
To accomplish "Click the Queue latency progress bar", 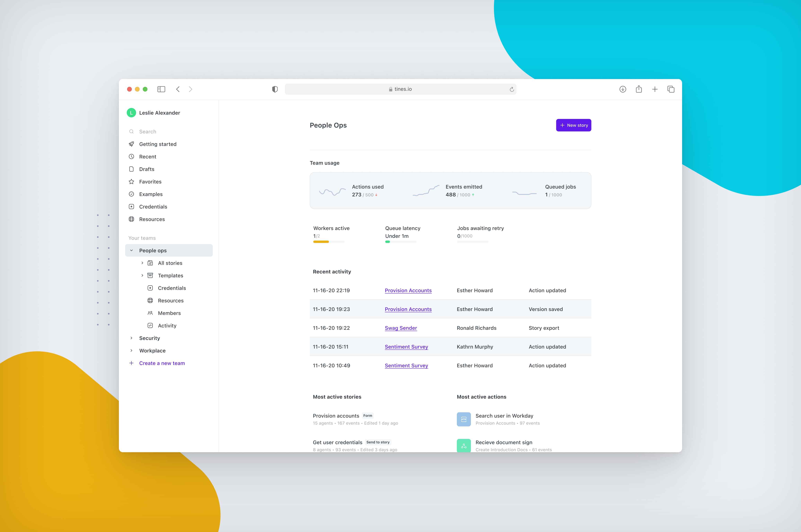I will point(401,242).
